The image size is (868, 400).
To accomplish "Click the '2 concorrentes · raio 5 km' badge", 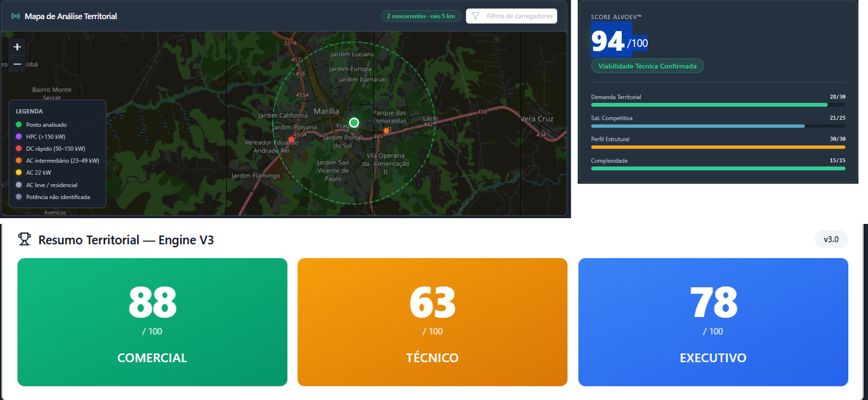I will click(x=421, y=16).
